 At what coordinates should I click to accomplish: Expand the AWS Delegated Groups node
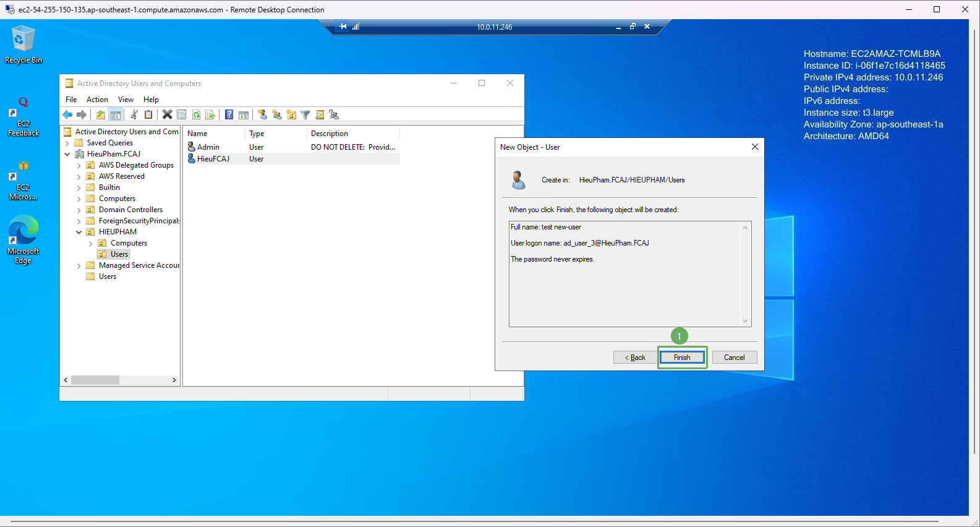(79, 165)
